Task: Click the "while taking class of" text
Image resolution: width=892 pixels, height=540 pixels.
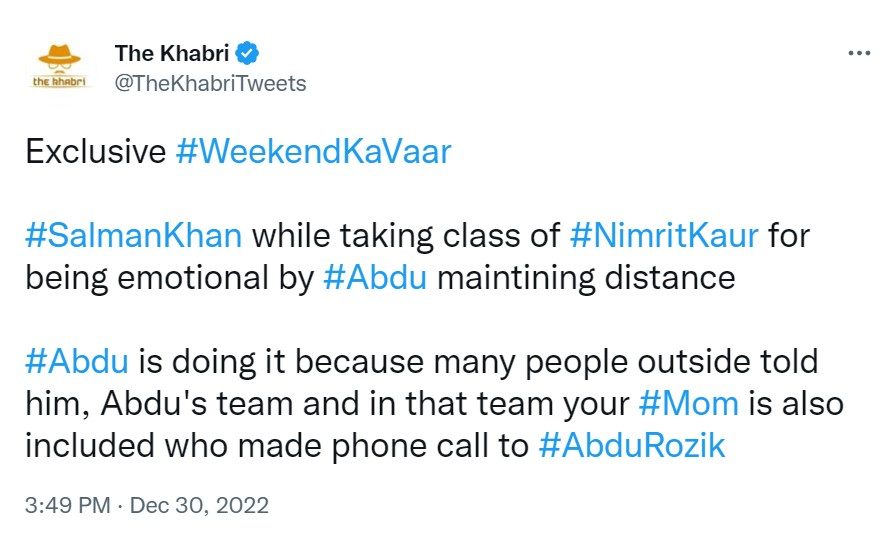Action: pos(405,238)
